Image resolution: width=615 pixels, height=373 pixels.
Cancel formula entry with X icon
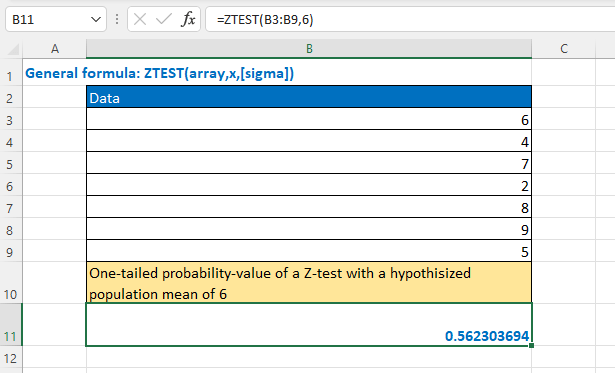click(x=140, y=19)
